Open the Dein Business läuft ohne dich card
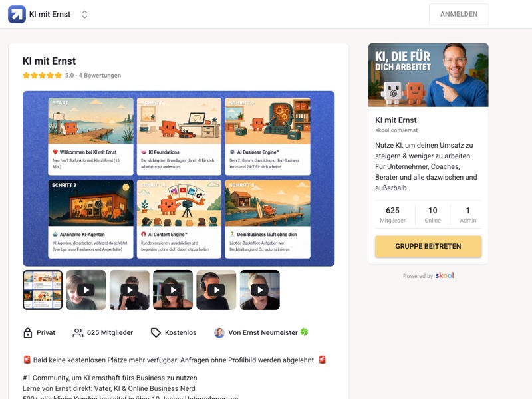This screenshot has width=532, height=399. (x=268, y=219)
